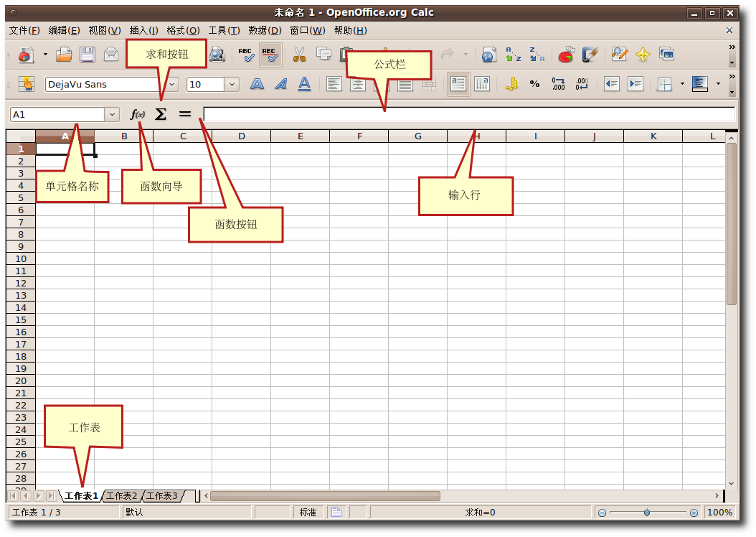Expand the New document dropdown arrow
Screen dimensions: 756x537
45,55
